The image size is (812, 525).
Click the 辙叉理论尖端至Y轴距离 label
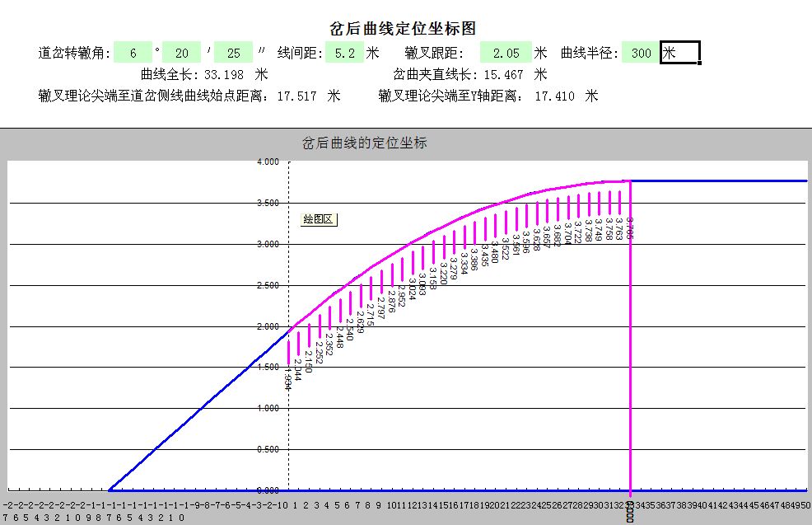coord(449,96)
